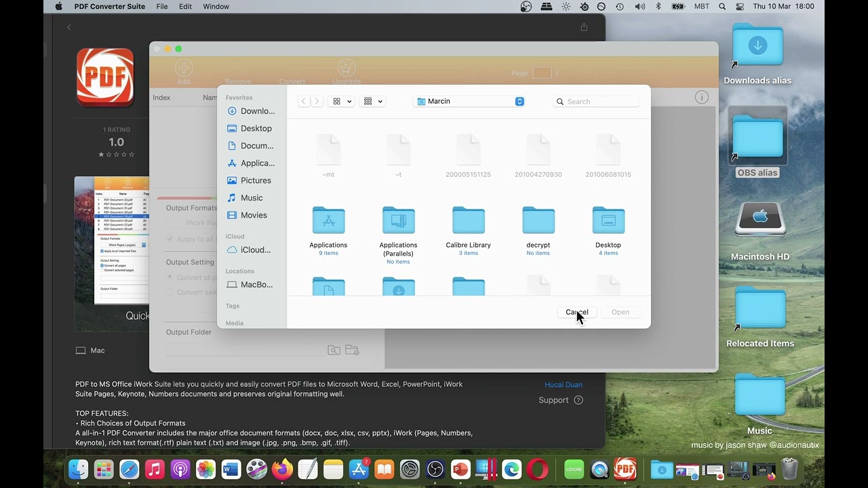Open the icon view mode dropdown
The image size is (868, 488).
coord(342,101)
